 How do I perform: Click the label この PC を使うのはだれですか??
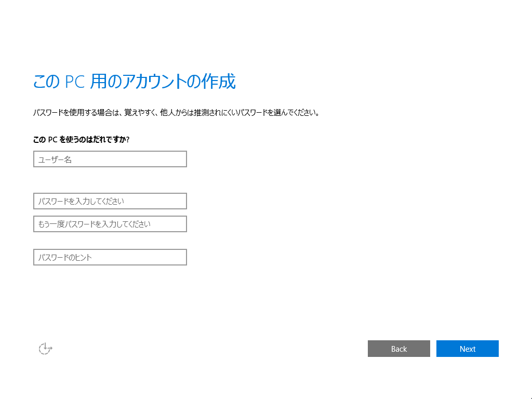pos(81,139)
